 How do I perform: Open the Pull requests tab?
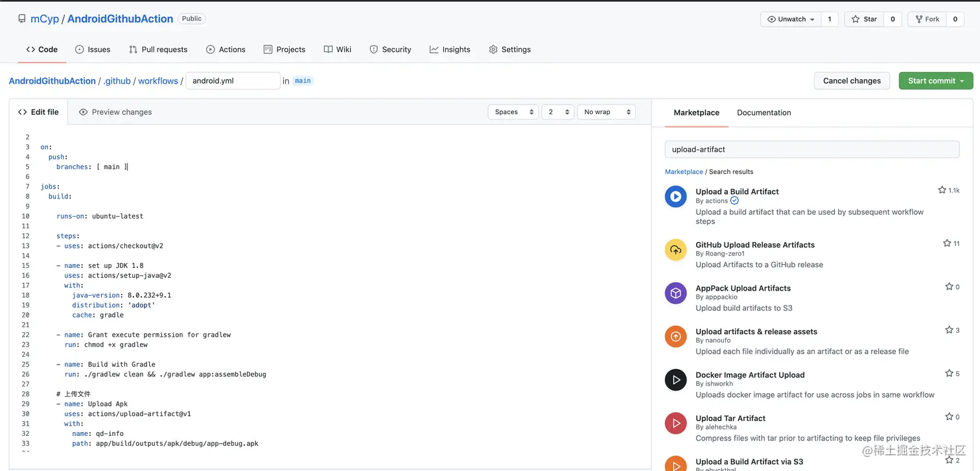pyautogui.click(x=158, y=49)
